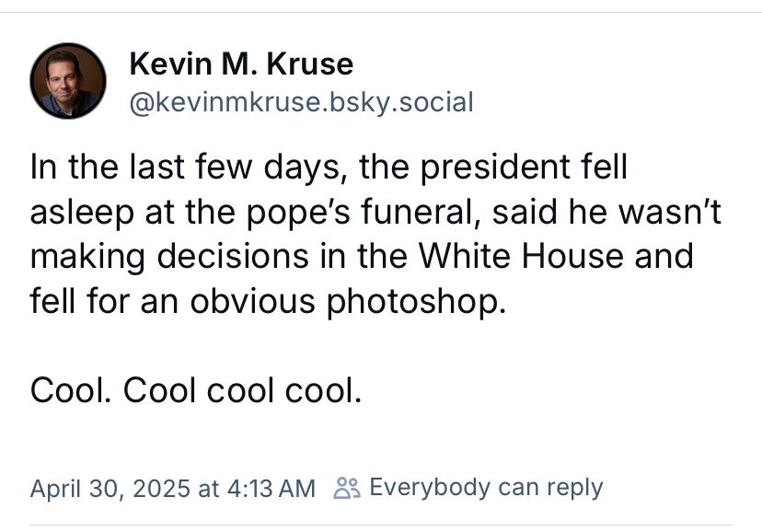The height and width of the screenshot is (532, 762).
Task: Click the phrase pope's funeral in the post
Action: (x=360, y=212)
